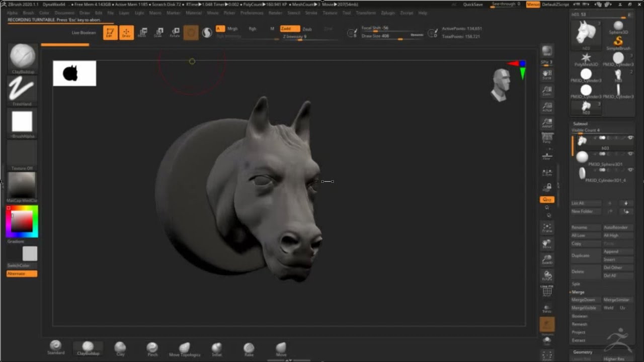Open the Stroke menu
Screen dimensions: 644x362
click(311, 13)
